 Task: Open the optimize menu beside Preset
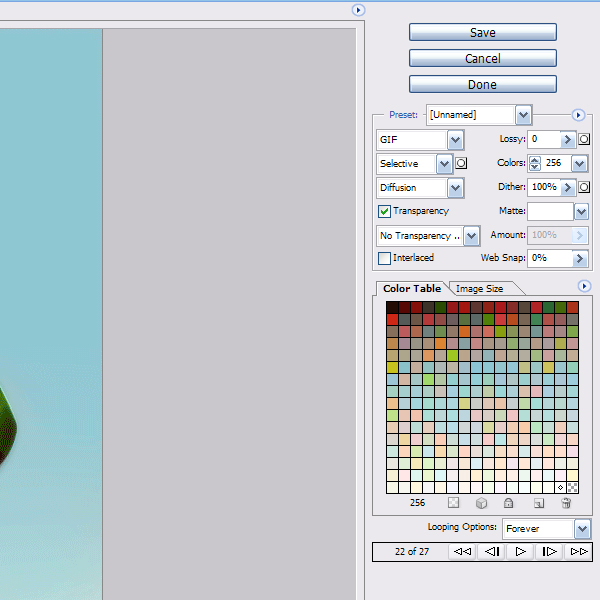pos(577,115)
